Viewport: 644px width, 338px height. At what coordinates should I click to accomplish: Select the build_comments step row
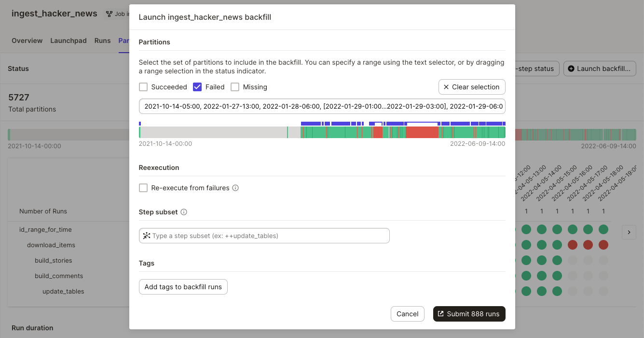coord(59,276)
